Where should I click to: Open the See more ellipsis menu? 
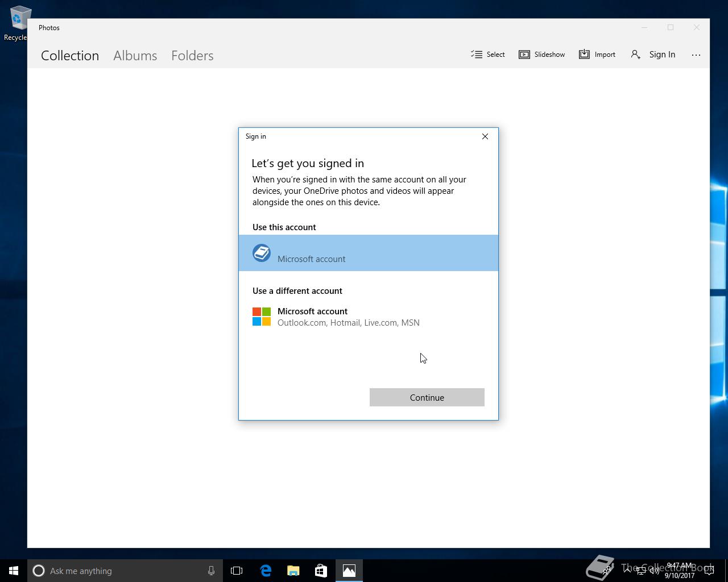[x=696, y=55]
